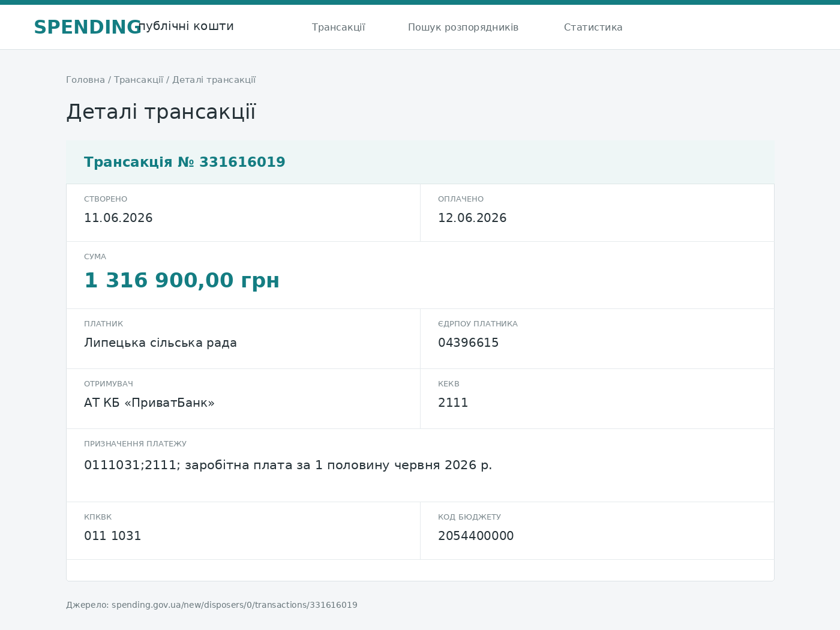
Task: Click the ОПЛАЧЕНО field label
Action: [x=461, y=199]
